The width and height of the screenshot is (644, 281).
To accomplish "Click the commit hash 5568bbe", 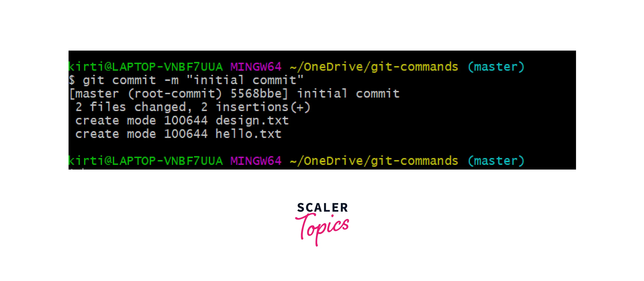I will click(x=257, y=94).
